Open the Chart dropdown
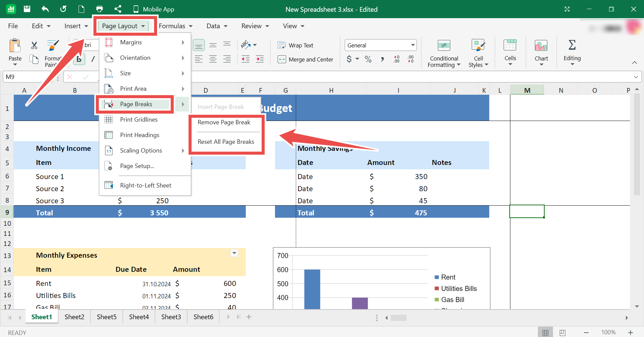Screen dimensions: 644x337 [x=541, y=52]
